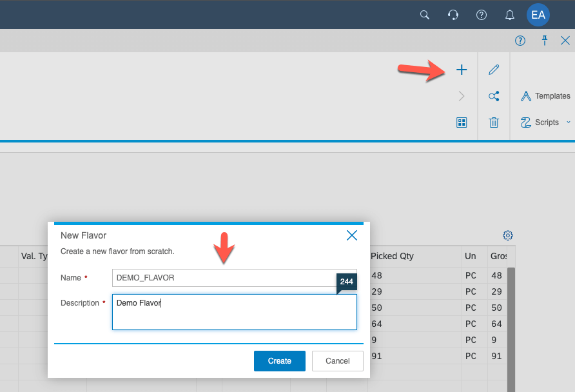Image resolution: width=575 pixels, height=392 pixels.
Task: Open help in the gray toolbar strip
Action: pyautogui.click(x=520, y=41)
